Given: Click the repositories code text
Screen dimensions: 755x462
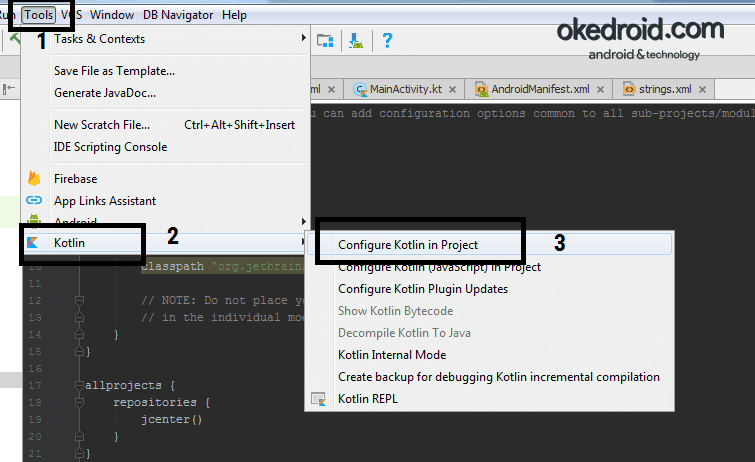Looking at the screenshot, I should [155, 402].
